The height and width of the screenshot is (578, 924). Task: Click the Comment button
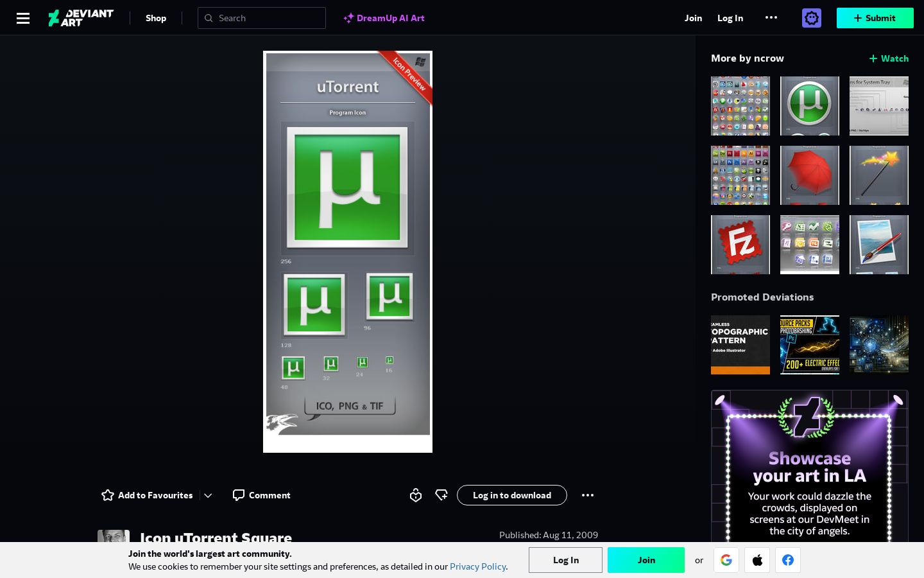[x=262, y=495]
